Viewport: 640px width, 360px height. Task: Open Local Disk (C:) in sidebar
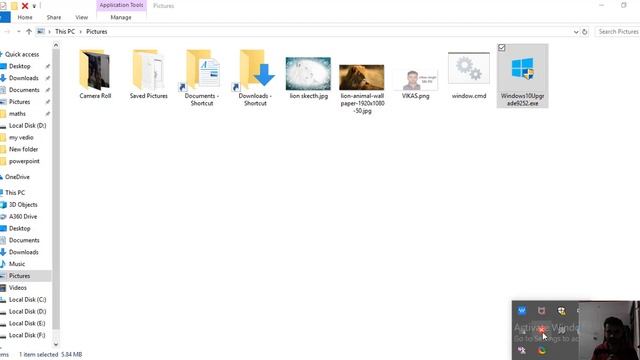pos(27,300)
